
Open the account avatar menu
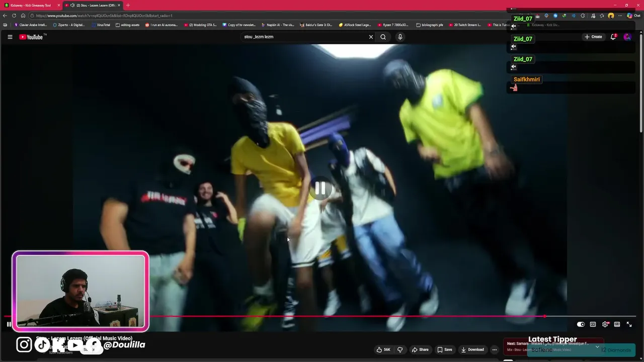(x=627, y=37)
